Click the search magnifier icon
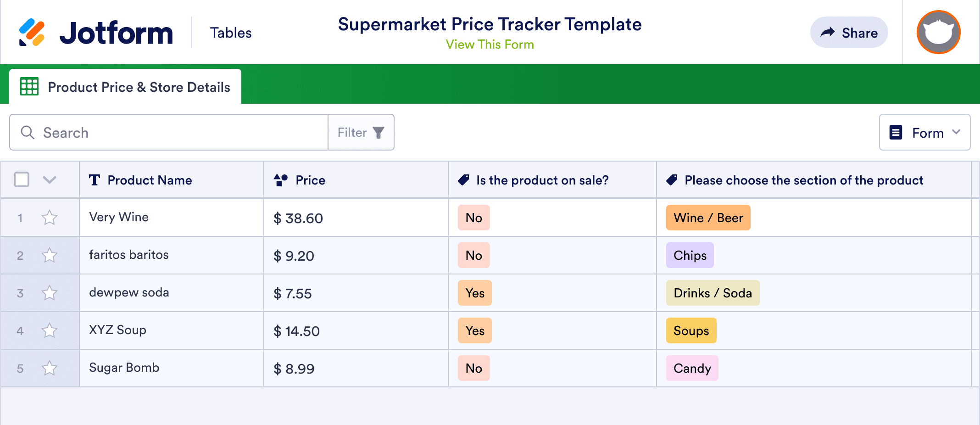This screenshot has height=425, width=980. click(x=28, y=133)
